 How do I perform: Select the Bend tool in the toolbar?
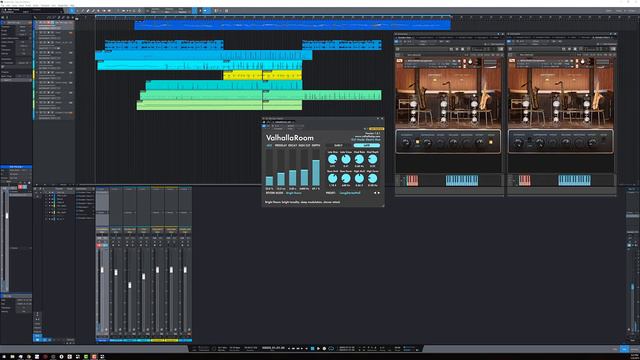point(104,11)
